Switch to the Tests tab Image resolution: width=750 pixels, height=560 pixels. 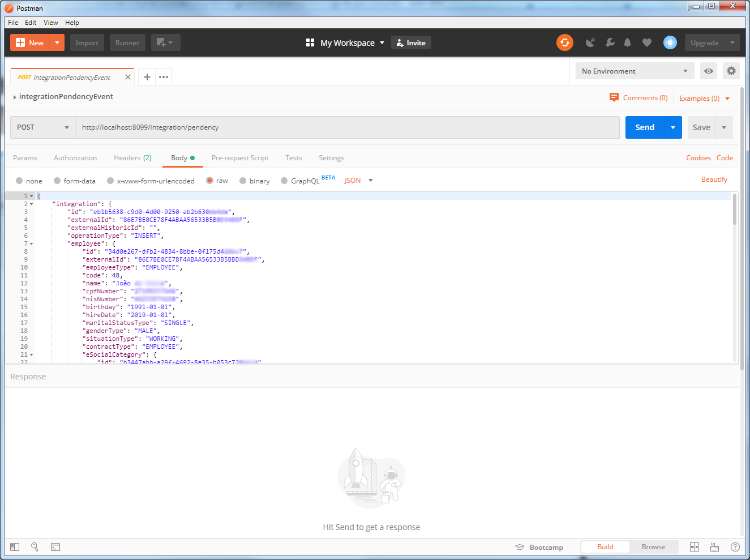[294, 158]
